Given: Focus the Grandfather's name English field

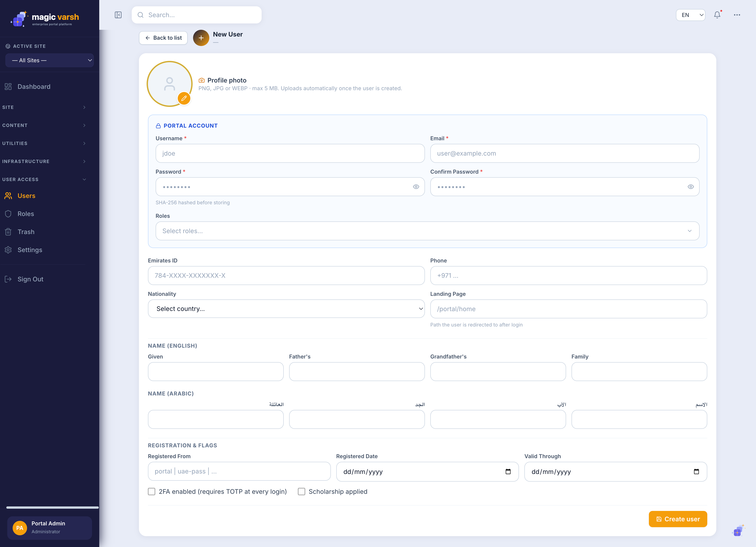Looking at the screenshot, I should (x=498, y=372).
